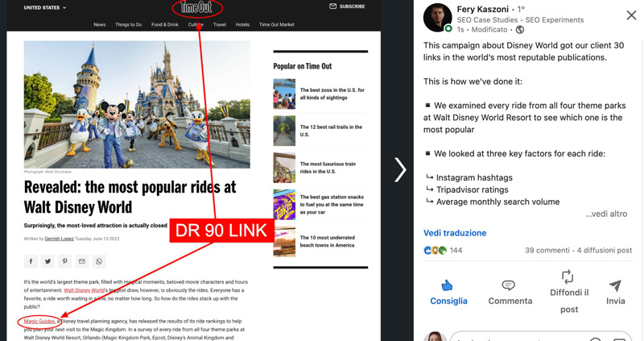Viewport: 644px width, 341px height.
Task: Click the Facebook share icon
Action: tap(31, 261)
